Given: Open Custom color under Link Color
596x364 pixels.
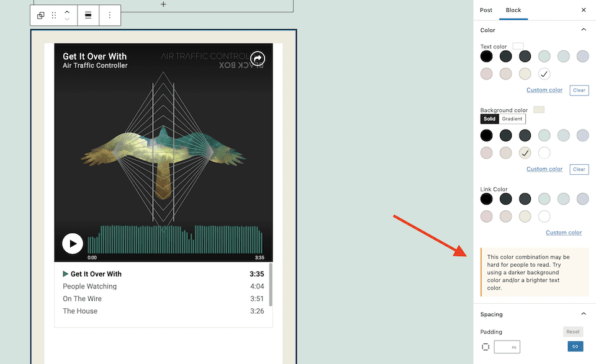Looking at the screenshot, I should pos(564,233).
